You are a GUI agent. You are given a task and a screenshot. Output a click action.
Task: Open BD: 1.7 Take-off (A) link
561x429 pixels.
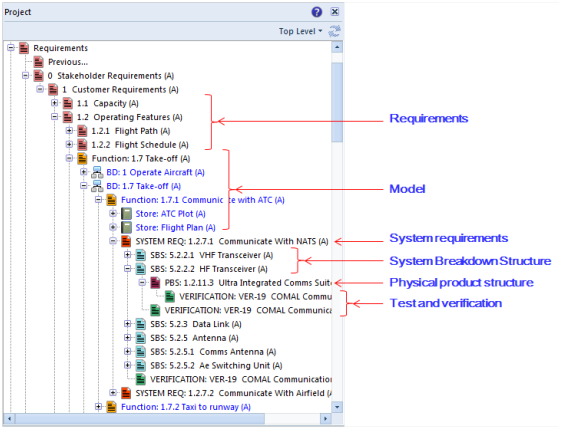(143, 186)
